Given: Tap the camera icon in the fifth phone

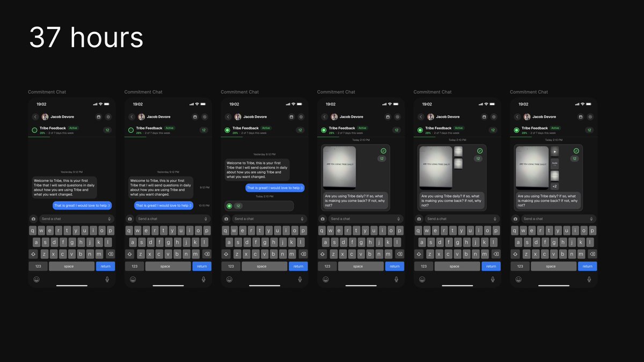Looking at the screenshot, I should (419, 219).
